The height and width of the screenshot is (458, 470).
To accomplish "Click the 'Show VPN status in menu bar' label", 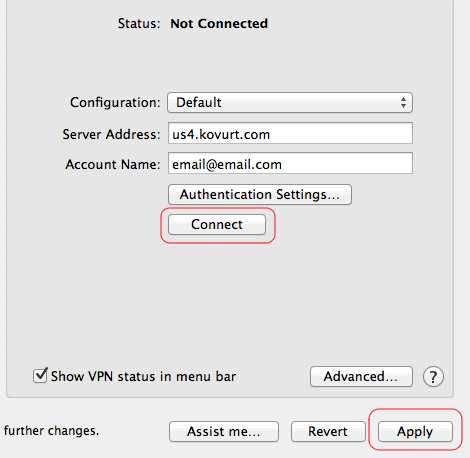I will point(143,376).
